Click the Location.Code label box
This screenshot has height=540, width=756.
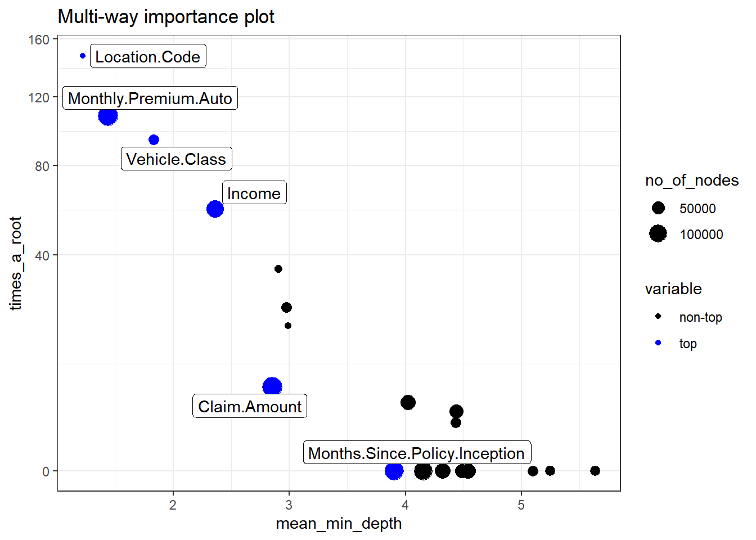pos(148,56)
